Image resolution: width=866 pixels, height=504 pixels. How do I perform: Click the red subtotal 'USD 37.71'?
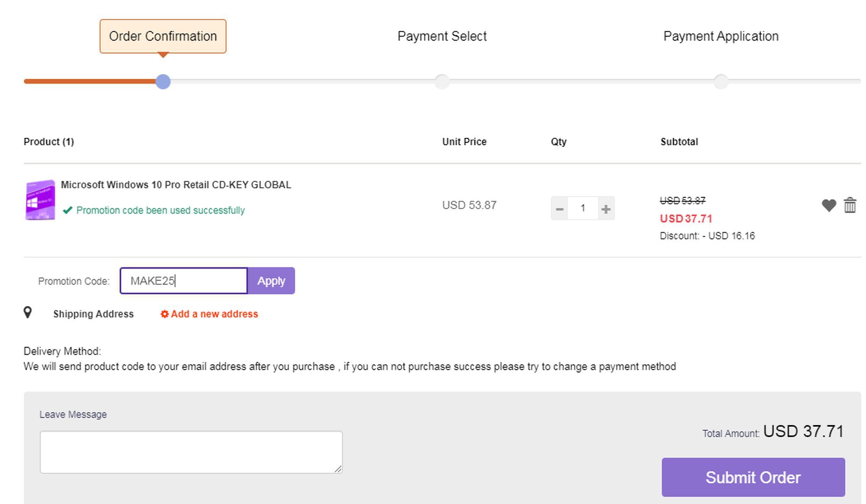(x=686, y=219)
